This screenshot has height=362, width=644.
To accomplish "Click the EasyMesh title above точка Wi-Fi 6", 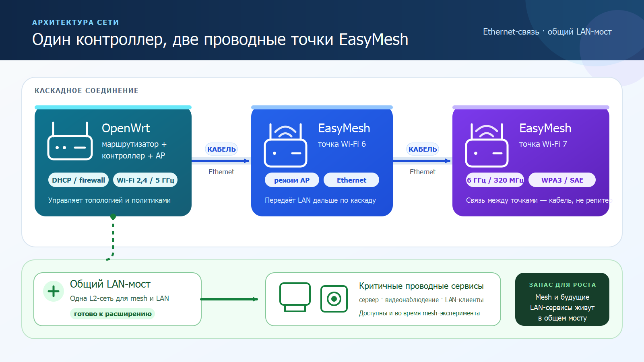I will 344,128.
